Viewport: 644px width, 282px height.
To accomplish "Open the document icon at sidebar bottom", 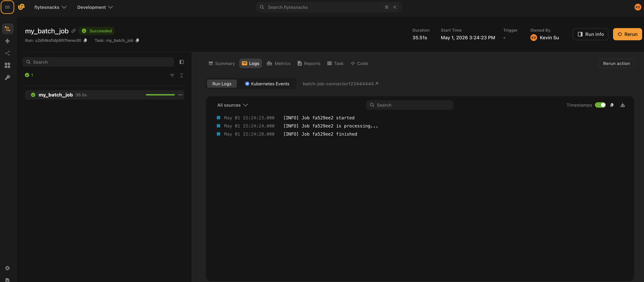I will click(7, 280).
